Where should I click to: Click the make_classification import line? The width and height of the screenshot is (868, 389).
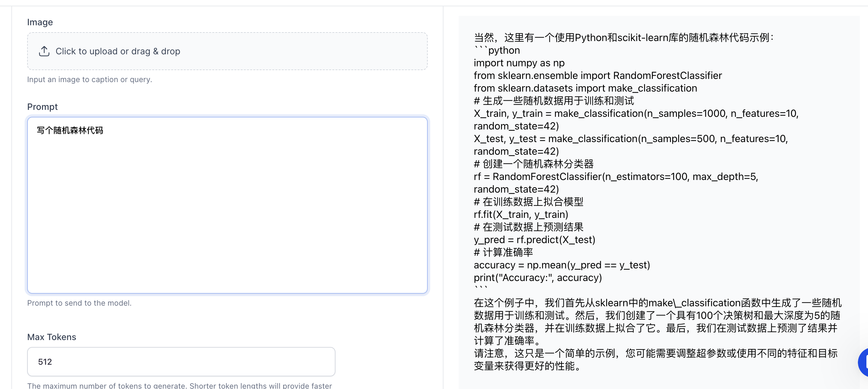[585, 88]
